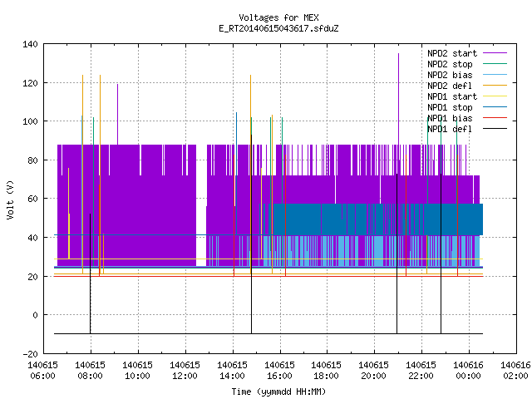Click the x-axis tick label 140616 00:00
Viewport: 532px width, 399px height.
pyautogui.click(x=469, y=371)
